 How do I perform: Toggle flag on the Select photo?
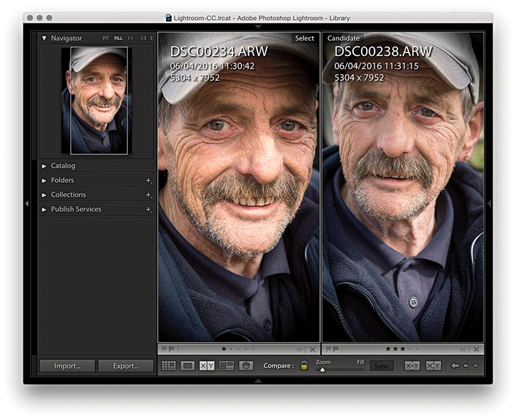[163, 350]
